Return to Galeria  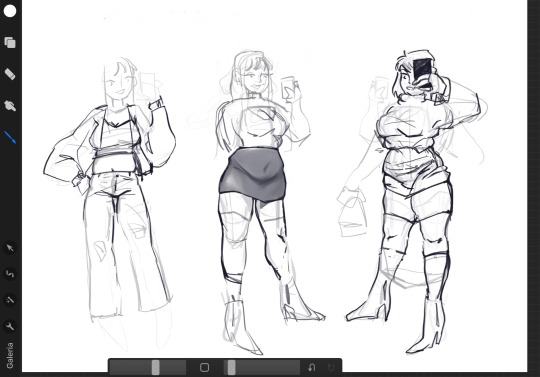(10, 355)
